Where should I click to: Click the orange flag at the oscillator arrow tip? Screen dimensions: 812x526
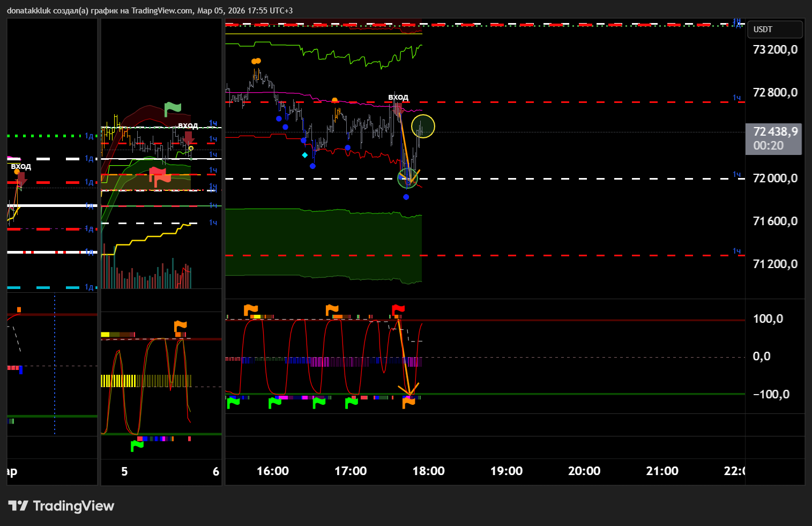tap(408, 402)
